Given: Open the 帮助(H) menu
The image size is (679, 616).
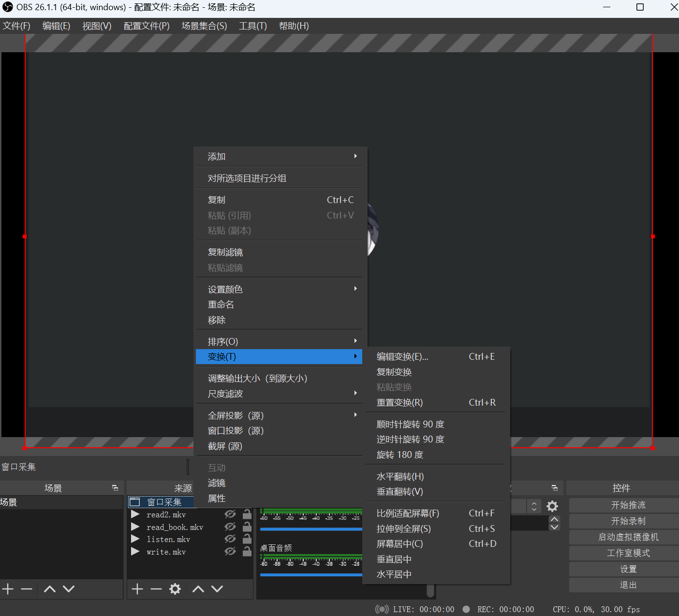Looking at the screenshot, I should tap(294, 26).
